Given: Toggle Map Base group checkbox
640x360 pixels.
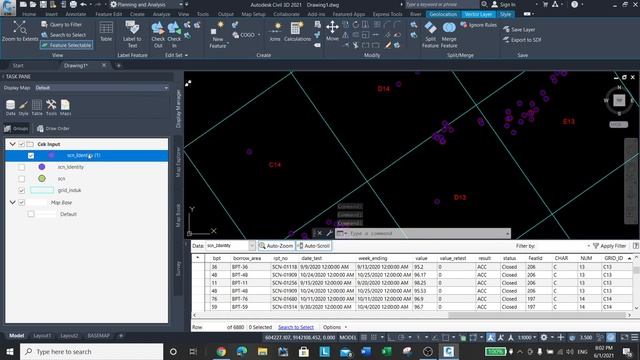Looking at the screenshot, I should pyautogui.click(x=22, y=202).
